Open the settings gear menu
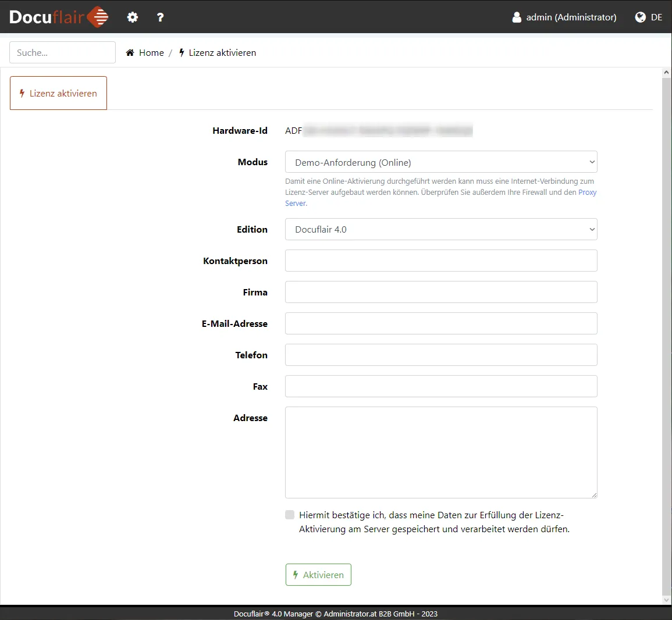 133,17
